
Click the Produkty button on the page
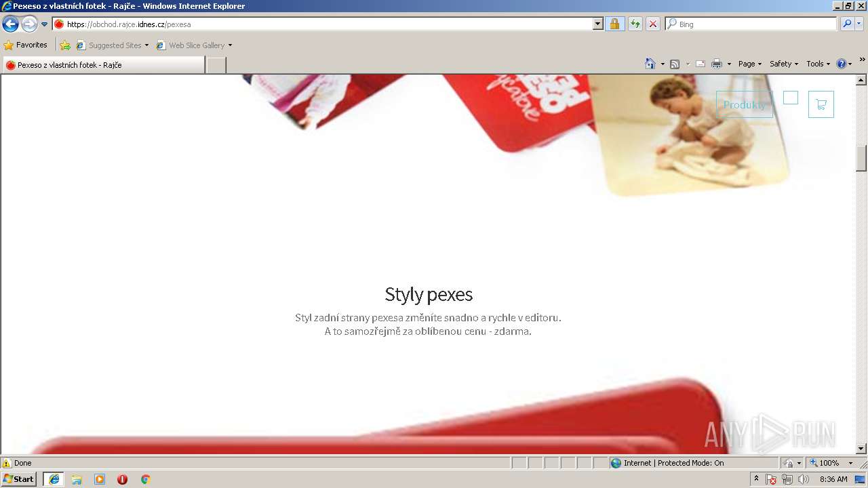pyautogui.click(x=744, y=104)
